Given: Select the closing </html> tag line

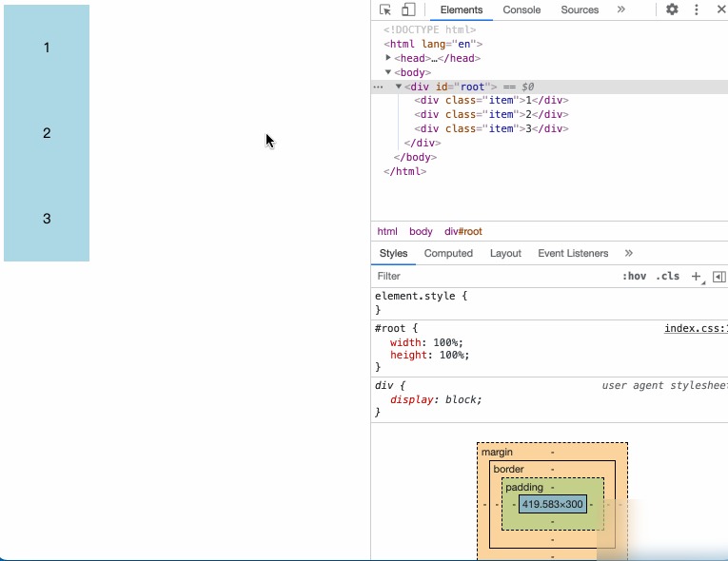Looking at the screenshot, I should (404, 171).
